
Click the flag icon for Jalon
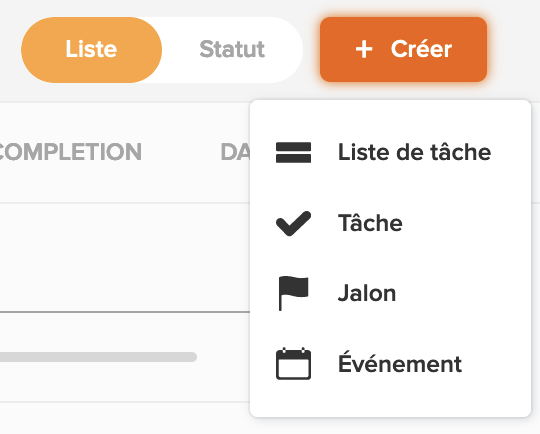(293, 293)
